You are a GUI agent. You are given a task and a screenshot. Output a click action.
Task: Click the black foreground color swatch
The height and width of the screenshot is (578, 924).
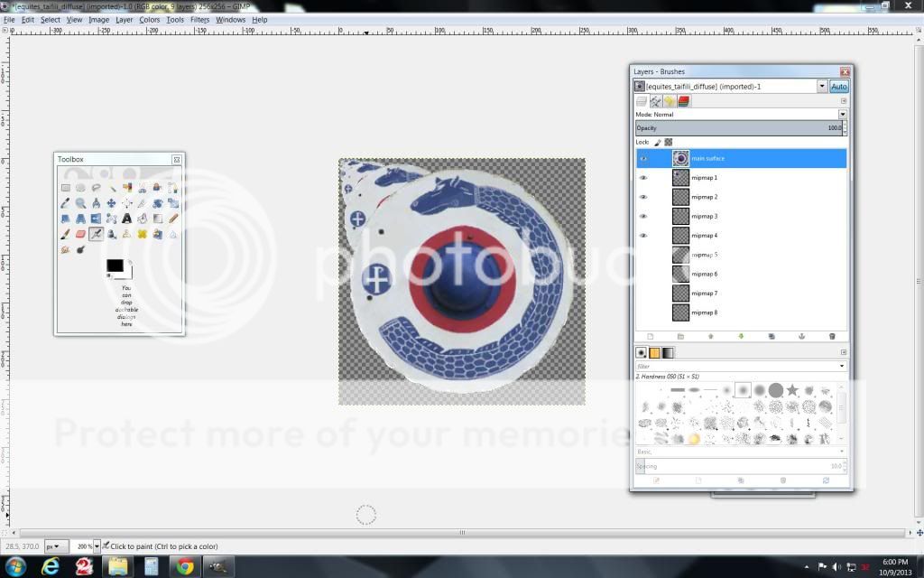(x=115, y=265)
